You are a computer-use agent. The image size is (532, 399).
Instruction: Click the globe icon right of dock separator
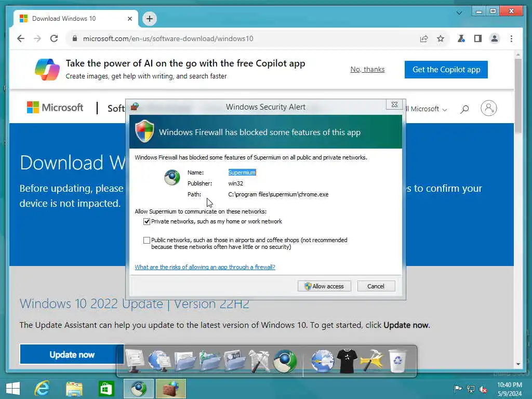tap(322, 361)
